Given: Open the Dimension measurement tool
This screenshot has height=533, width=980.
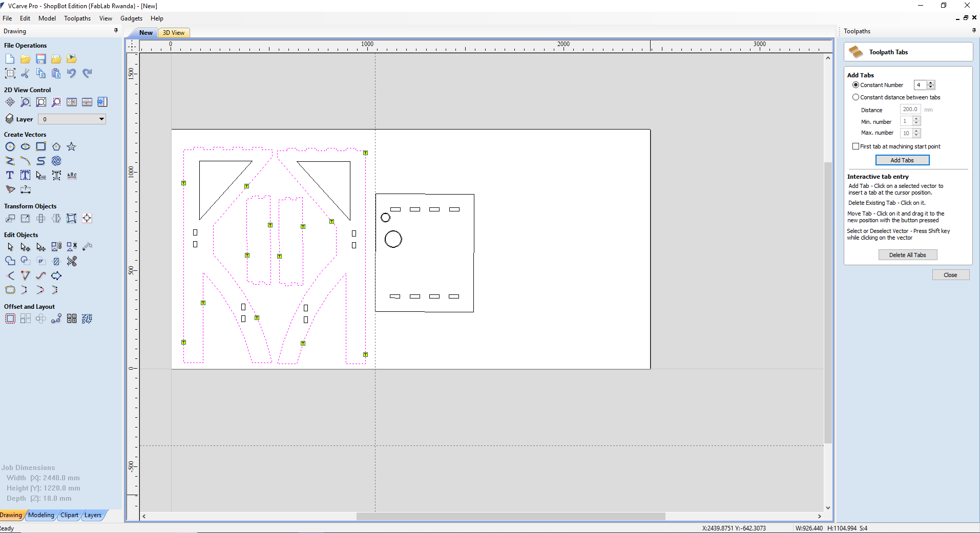Looking at the screenshot, I should [x=25, y=189].
